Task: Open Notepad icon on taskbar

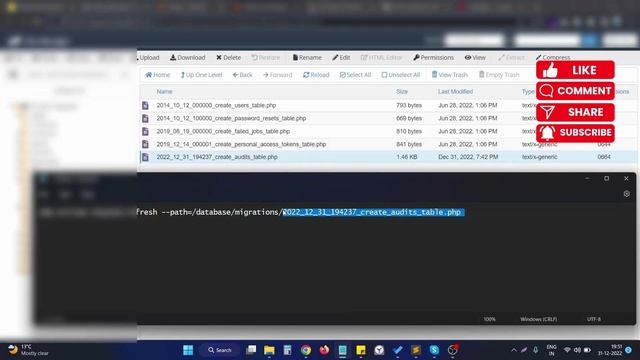Action: 342,350
